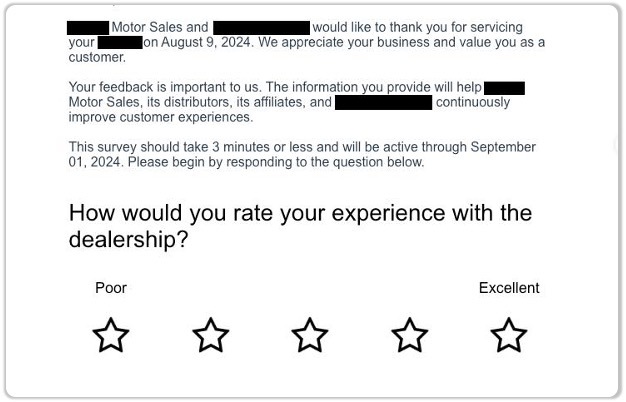Give a four-star rating
626x402 pixels.
pos(409,335)
